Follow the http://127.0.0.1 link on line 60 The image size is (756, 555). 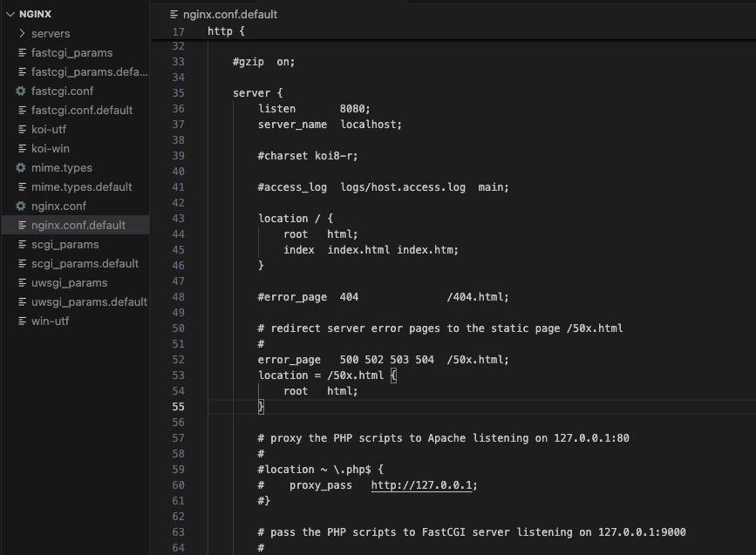pyautogui.click(x=422, y=485)
